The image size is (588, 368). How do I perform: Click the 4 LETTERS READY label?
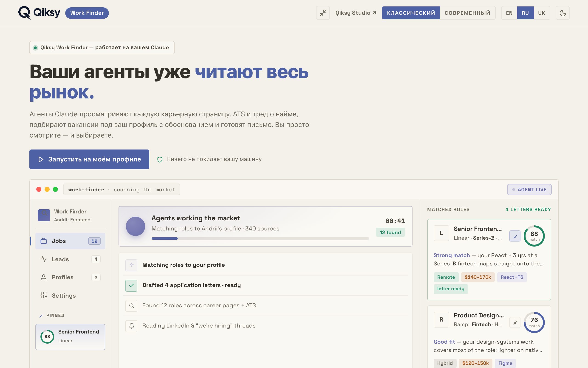[528, 210]
